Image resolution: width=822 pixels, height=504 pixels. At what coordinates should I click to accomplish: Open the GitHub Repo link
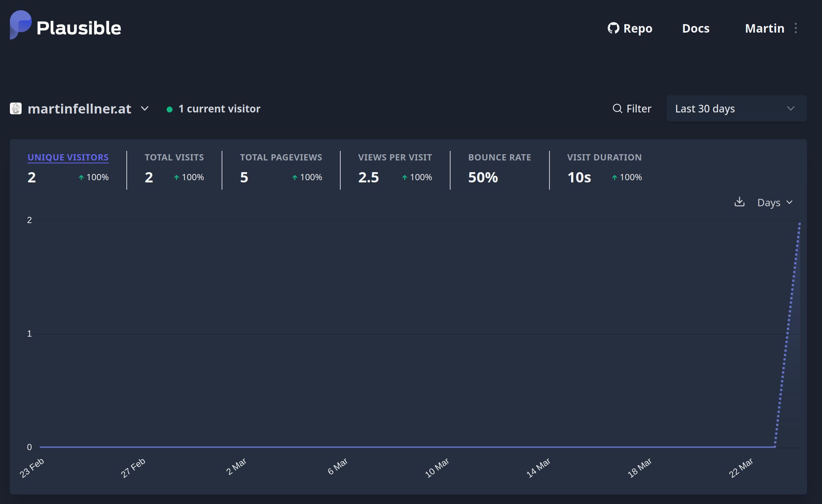click(x=630, y=28)
